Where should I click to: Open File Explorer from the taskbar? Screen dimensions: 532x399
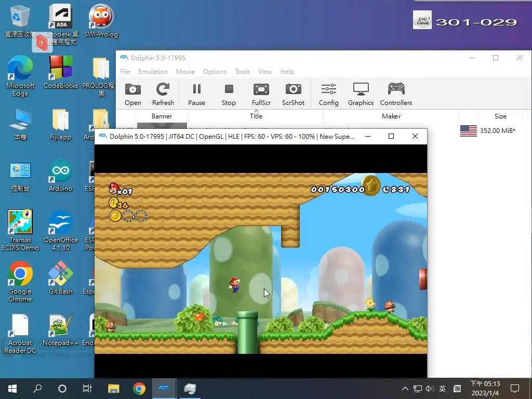click(x=114, y=389)
